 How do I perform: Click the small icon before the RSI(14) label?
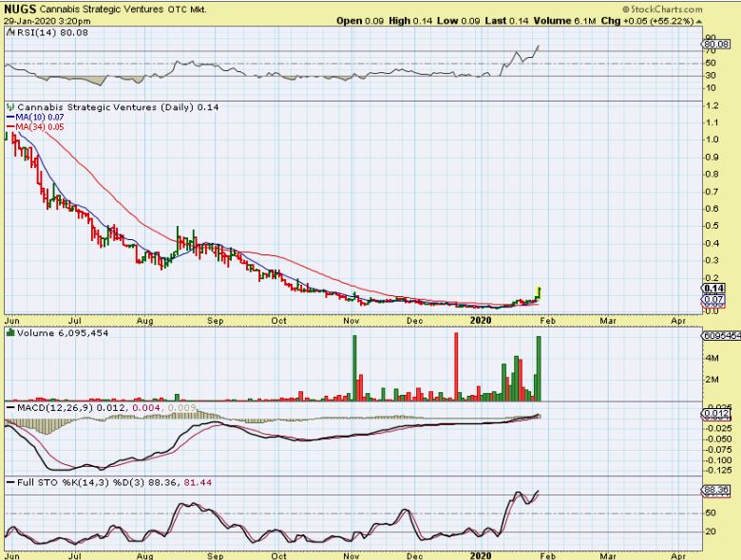pos(10,32)
